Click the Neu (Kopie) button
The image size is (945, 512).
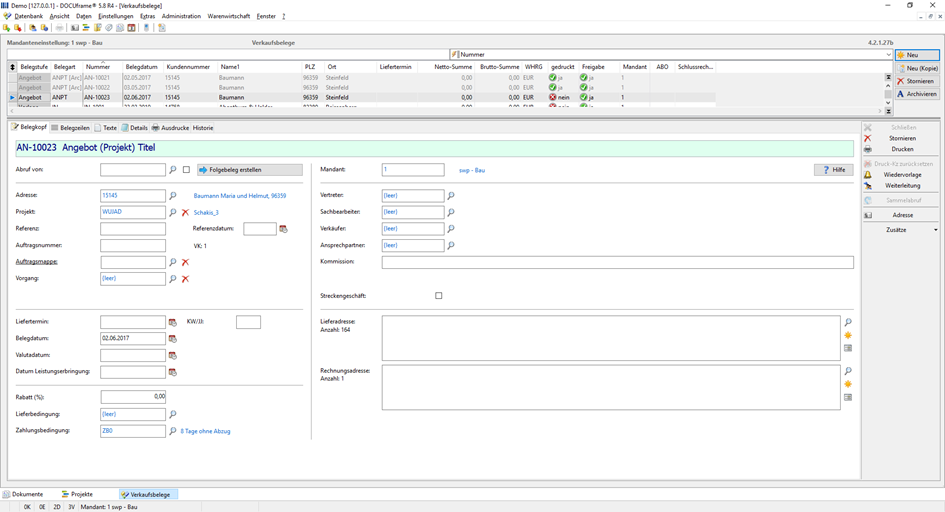coord(917,68)
